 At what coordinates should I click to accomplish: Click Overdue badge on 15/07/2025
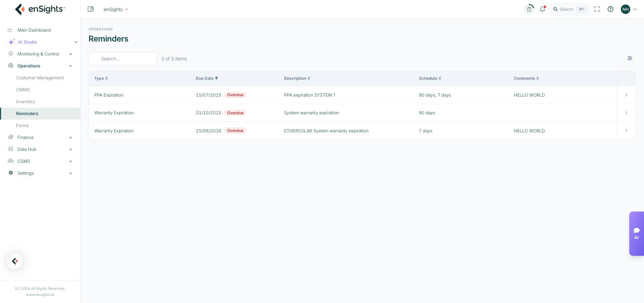tap(235, 95)
